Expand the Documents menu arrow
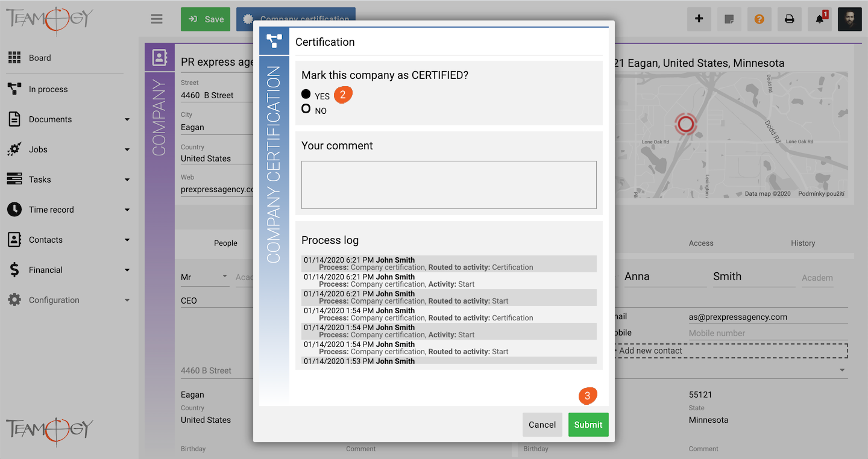 point(127,119)
